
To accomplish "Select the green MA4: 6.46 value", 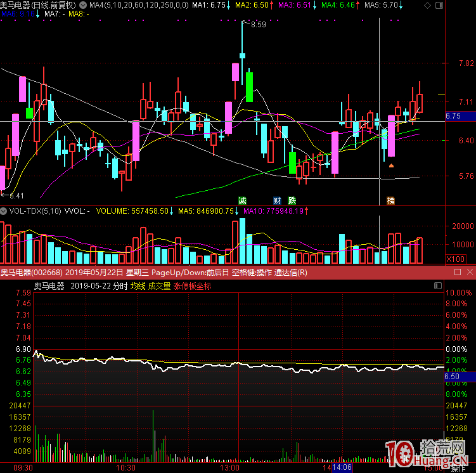I will [338, 5].
